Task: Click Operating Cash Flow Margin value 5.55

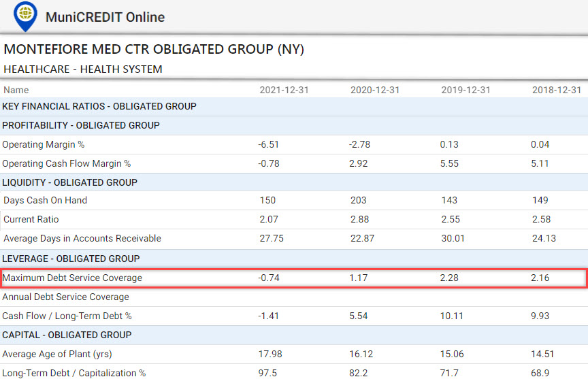Action: [x=449, y=164]
